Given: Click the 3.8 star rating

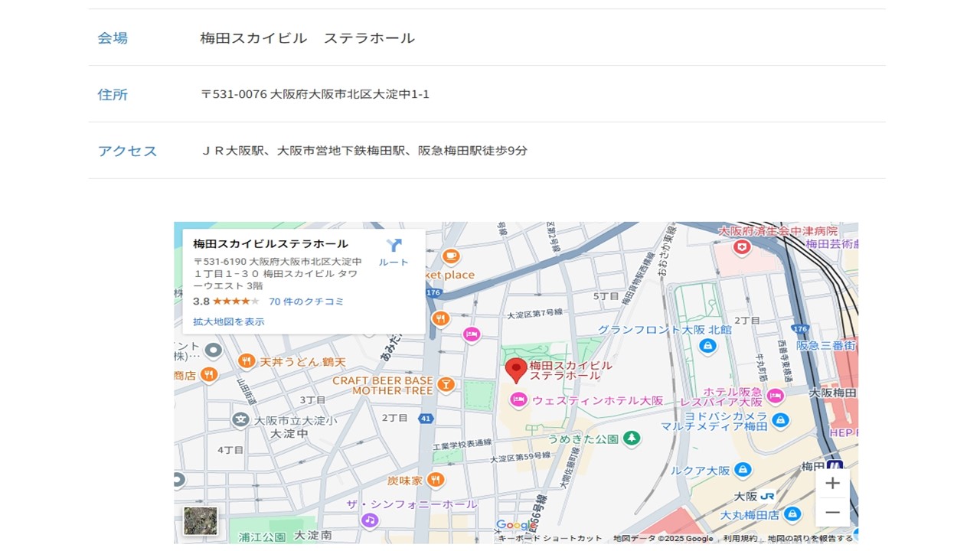Looking at the screenshot, I should click(226, 302).
